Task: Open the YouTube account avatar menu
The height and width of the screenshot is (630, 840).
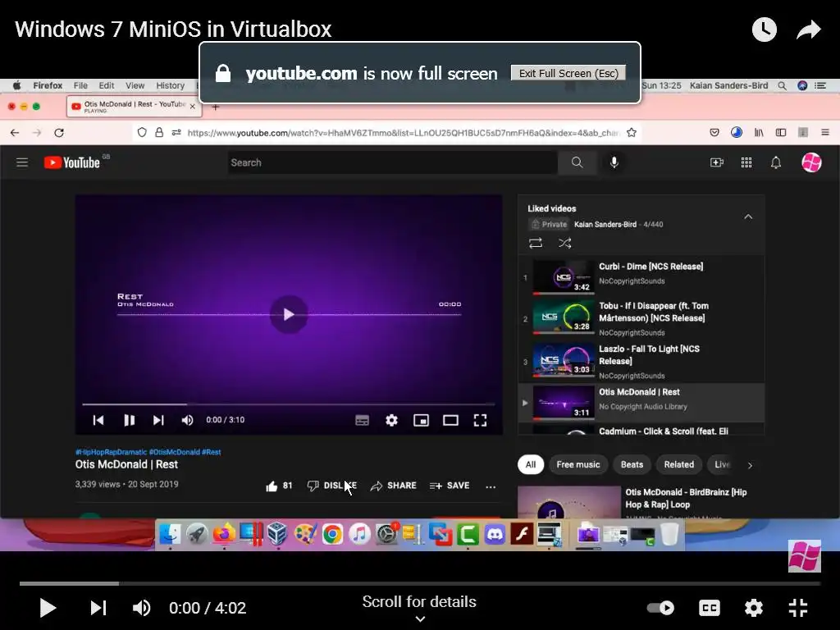Action: (x=811, y=162)
